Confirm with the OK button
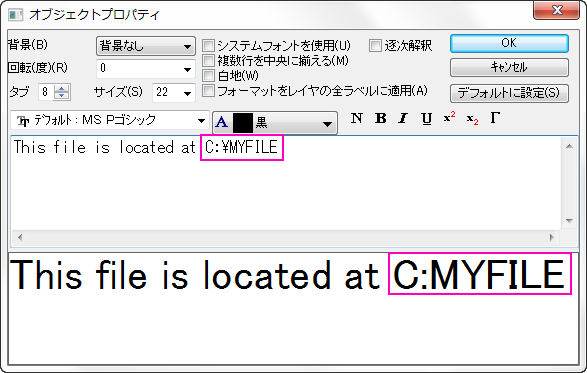Screen dimensions: 587x373 (x=509, y=44)
